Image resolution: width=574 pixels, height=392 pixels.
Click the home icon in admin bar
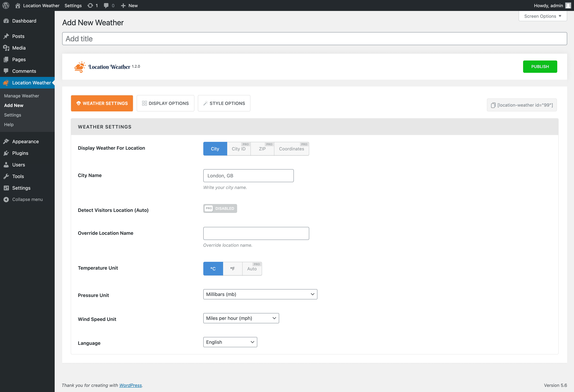pos(18,5)
